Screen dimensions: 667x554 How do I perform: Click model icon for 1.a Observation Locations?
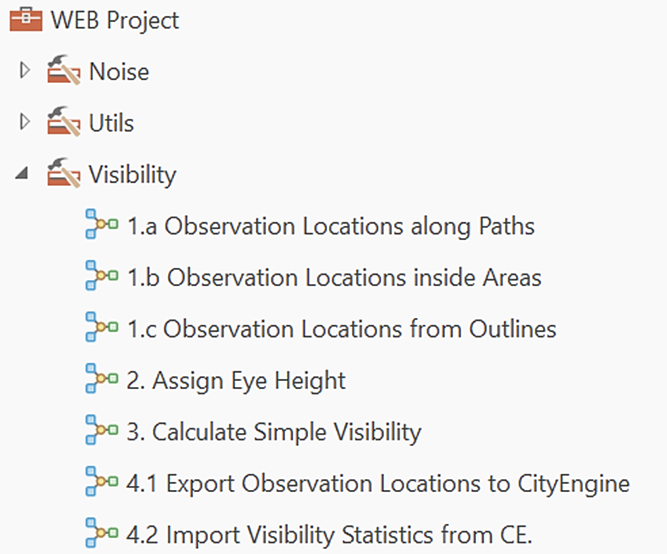coord(102,226)
